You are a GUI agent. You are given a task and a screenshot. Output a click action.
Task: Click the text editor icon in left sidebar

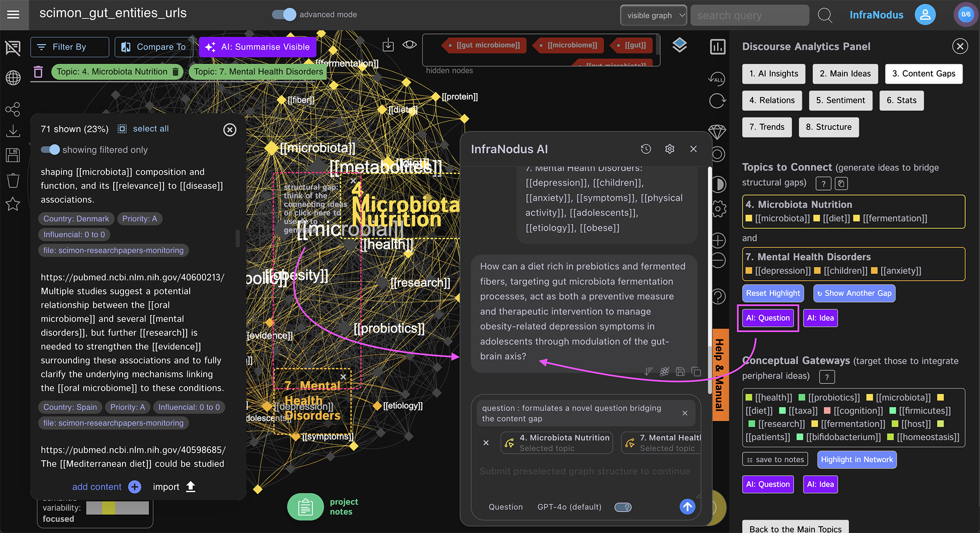click(x=13, y=48)
